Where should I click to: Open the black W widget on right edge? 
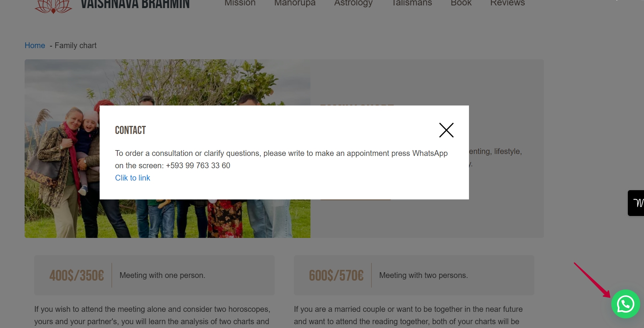(636, 203)
